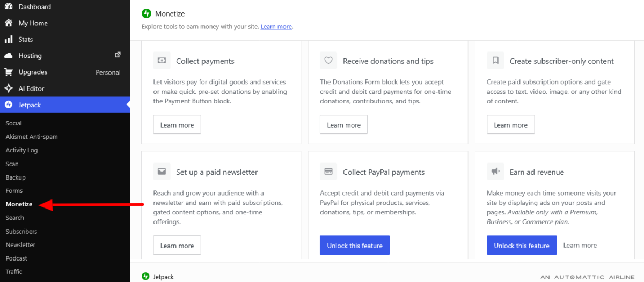Open Akismet Anti-spam submenu item

coord(32,137)
